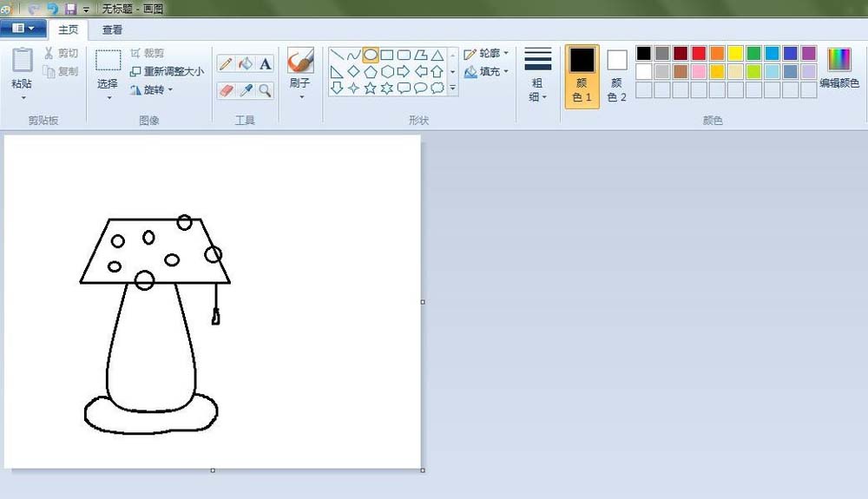Select the Color picker eyedropper tool
This screenshot has height=499, width=868.
(246, 90)
